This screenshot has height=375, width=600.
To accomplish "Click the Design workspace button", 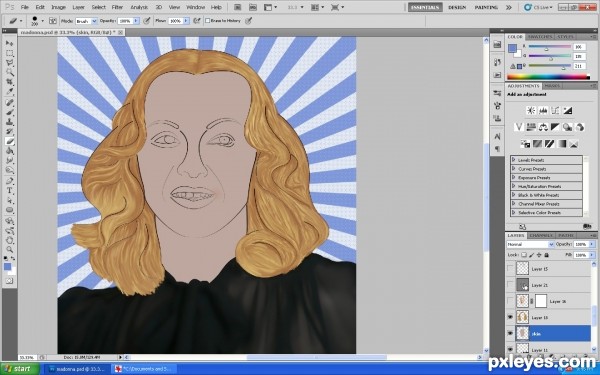I will (457, 7).
